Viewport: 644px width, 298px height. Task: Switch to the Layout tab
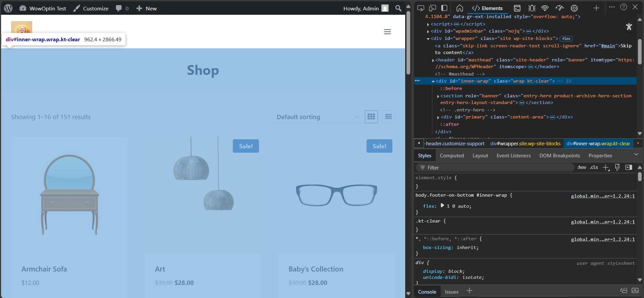click(x=480, y=155)
